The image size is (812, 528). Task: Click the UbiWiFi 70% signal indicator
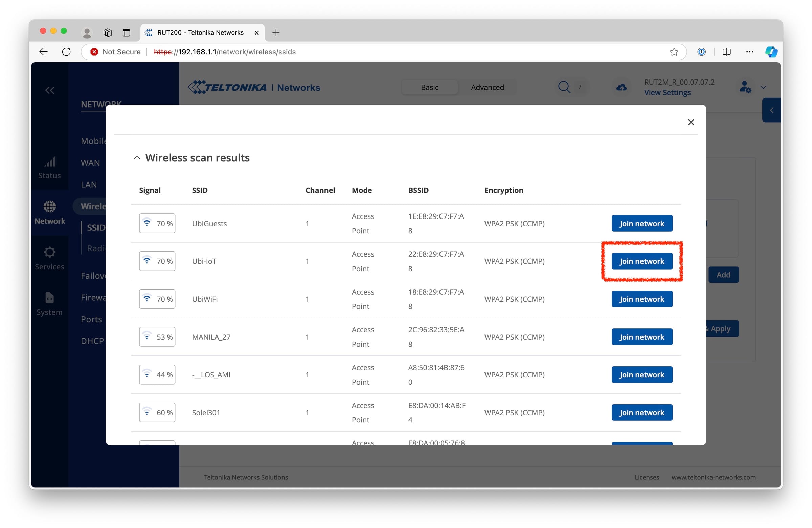click(157, 299)
